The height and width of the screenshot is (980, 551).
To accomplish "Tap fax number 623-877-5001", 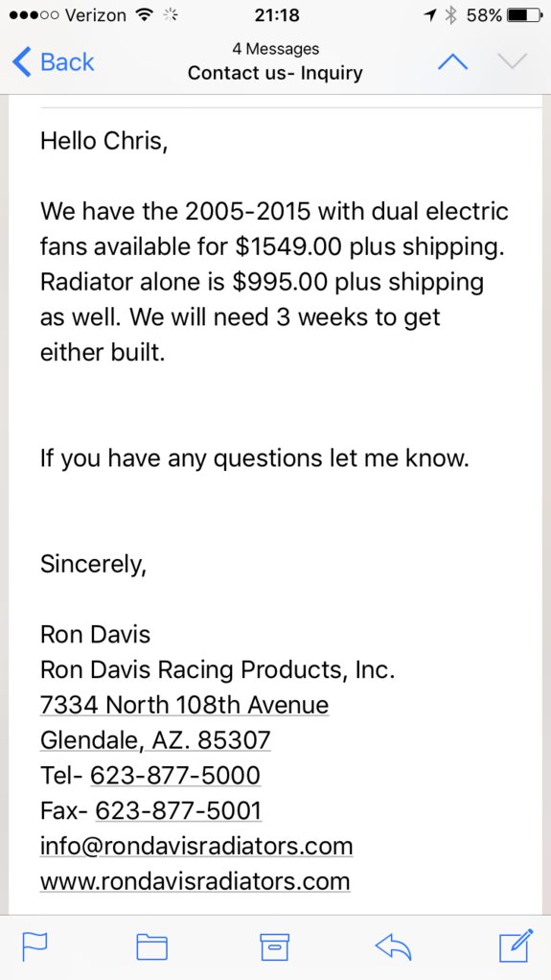I will tap(178, 810).
